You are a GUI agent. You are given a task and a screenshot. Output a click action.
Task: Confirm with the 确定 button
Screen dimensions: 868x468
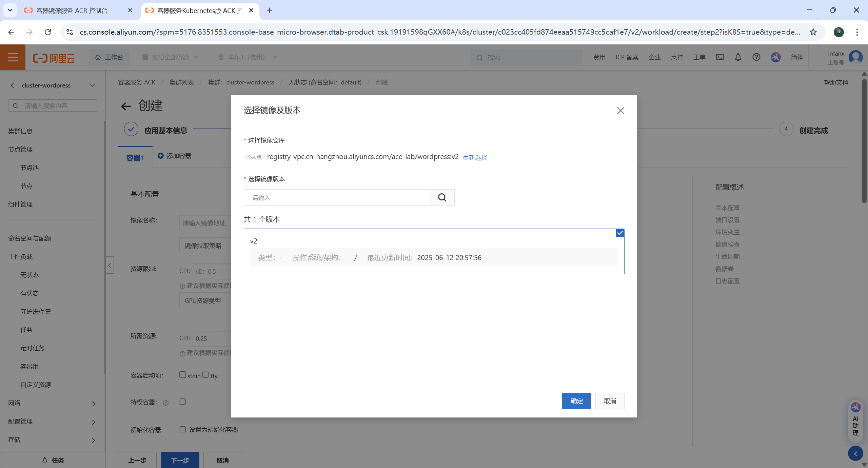pyautogui.click(x=576, y=401)
